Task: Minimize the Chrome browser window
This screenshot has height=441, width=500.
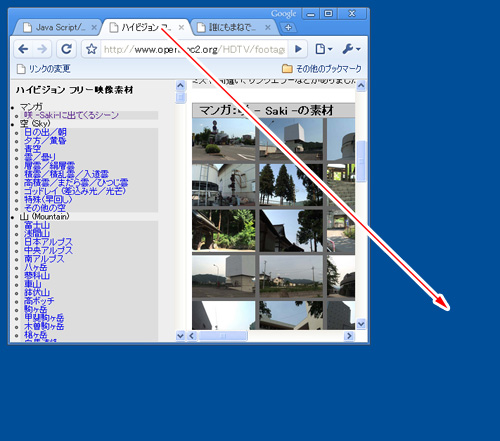Action: [x=311, y=14]
